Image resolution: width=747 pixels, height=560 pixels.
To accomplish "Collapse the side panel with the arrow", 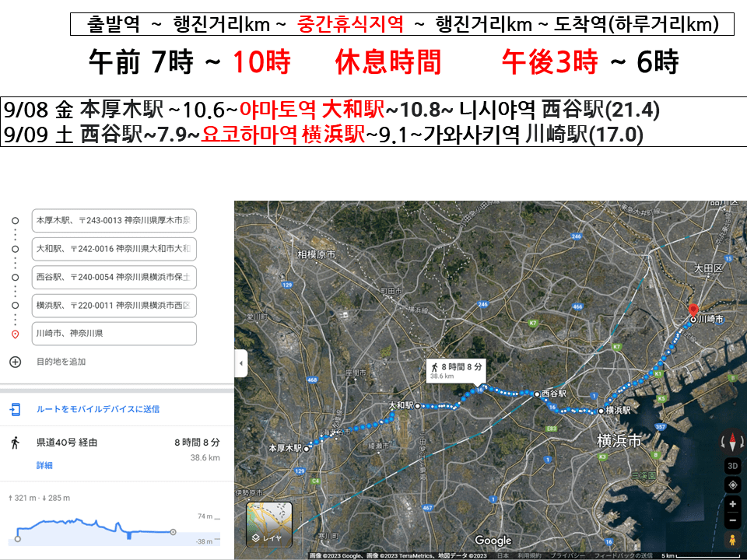I will pyautogui.click(x=241, y=363).
